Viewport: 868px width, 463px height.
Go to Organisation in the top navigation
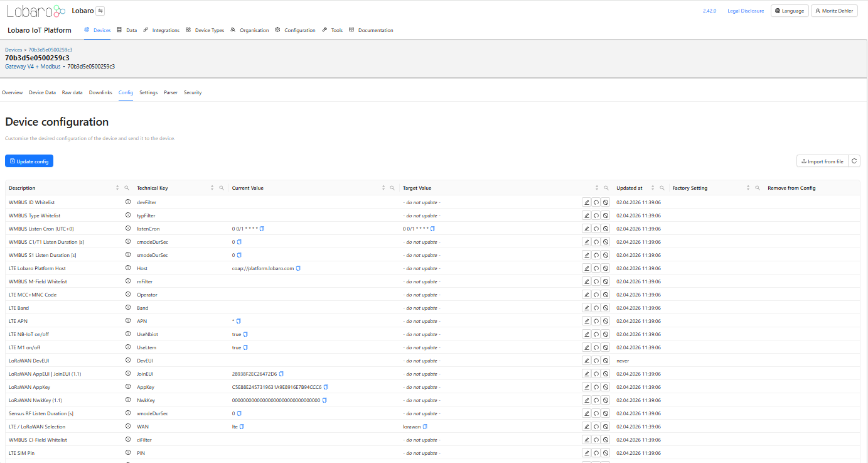pyautogui.click(x=250, y=30)
